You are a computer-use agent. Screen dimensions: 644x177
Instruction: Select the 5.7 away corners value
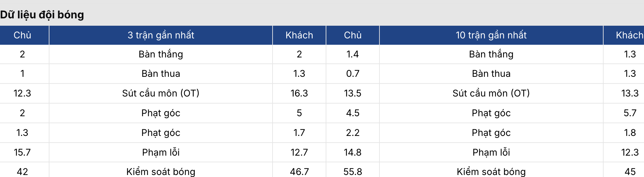630,113
